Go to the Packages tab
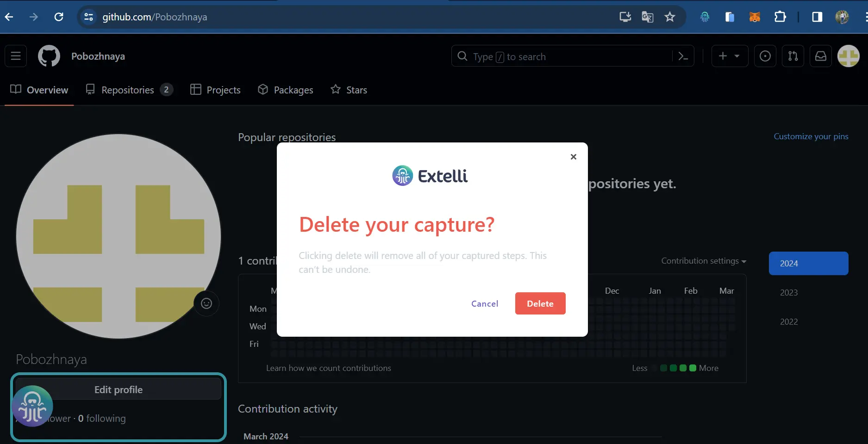Screen dimensions: 868x444 pos(286,90)
